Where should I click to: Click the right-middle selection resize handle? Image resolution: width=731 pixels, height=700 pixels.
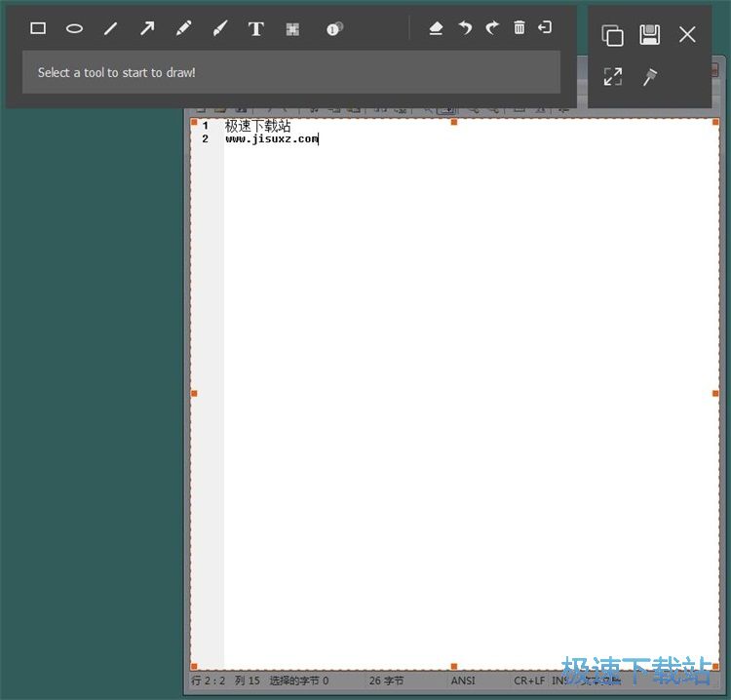pos(715,394)
